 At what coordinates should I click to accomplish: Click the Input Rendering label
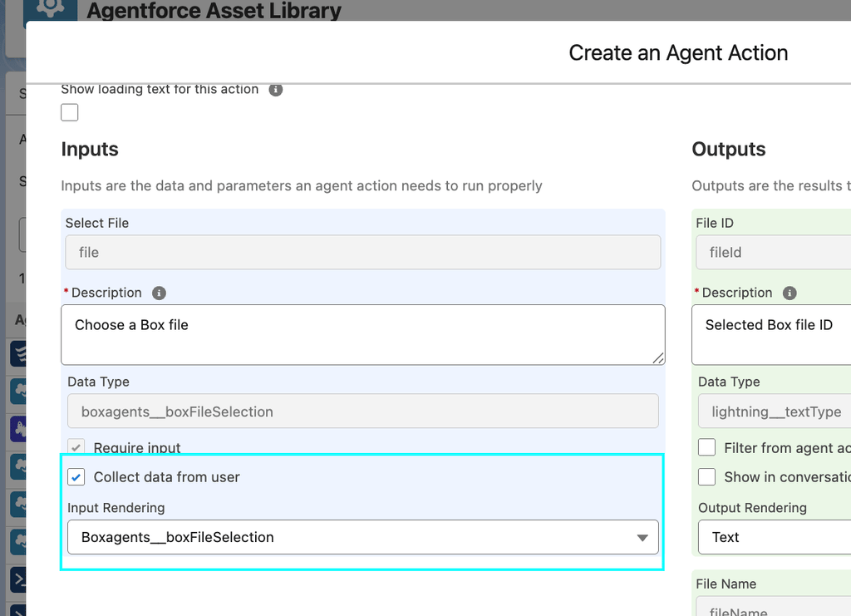[116, 508]
